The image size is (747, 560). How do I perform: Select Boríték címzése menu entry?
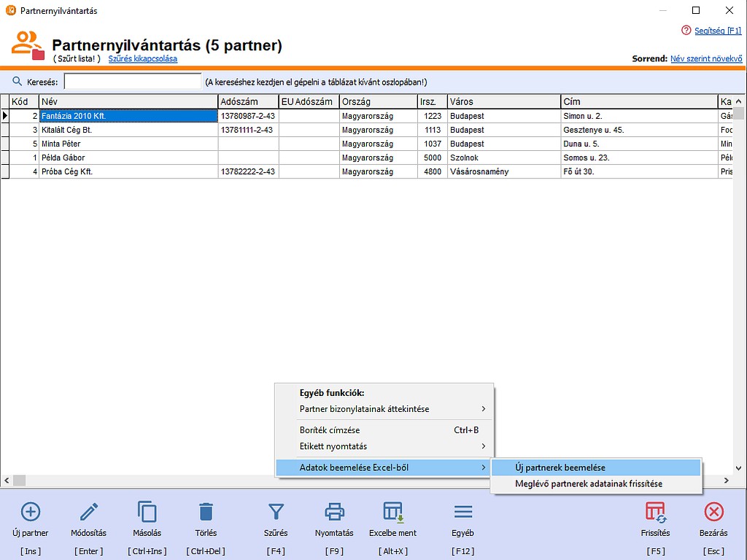point(330,430)
